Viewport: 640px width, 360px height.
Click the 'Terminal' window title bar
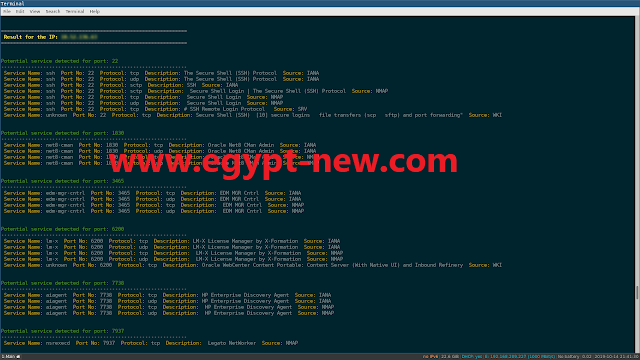tap(320, 3)
